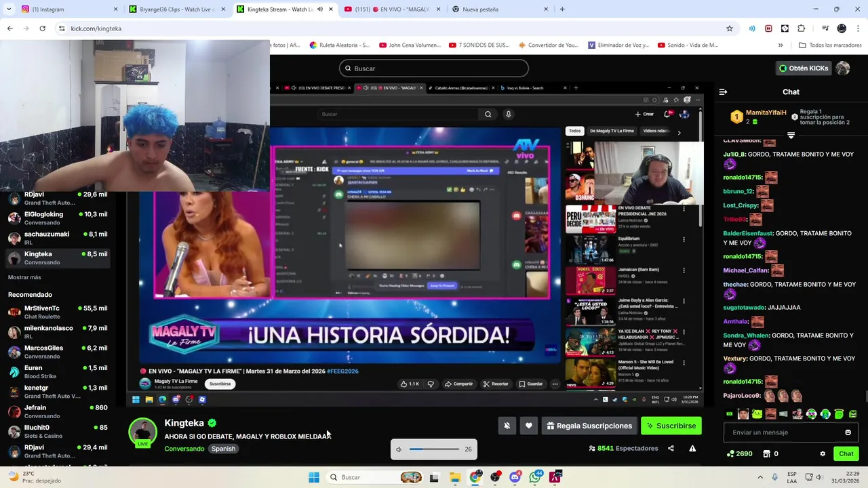Click the Regala Suscripciones button
Viewport: 868px width, 488px height.
pos(589,426)
